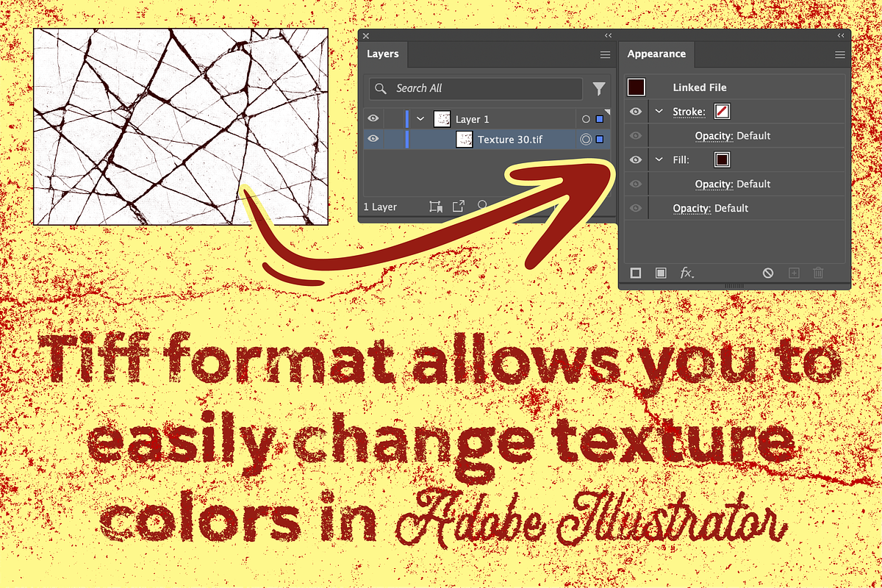Viewport: 882px width, 588px height.
Task: Switch to the Layers tab
Action: 383,54
